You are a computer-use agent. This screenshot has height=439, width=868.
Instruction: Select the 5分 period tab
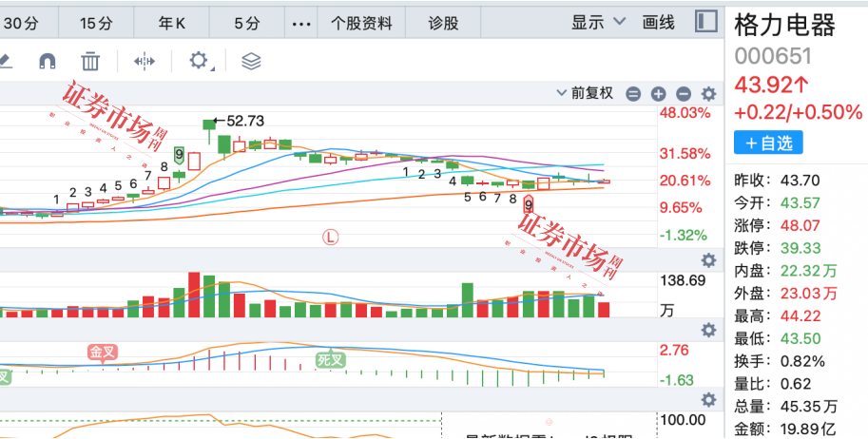247,23
